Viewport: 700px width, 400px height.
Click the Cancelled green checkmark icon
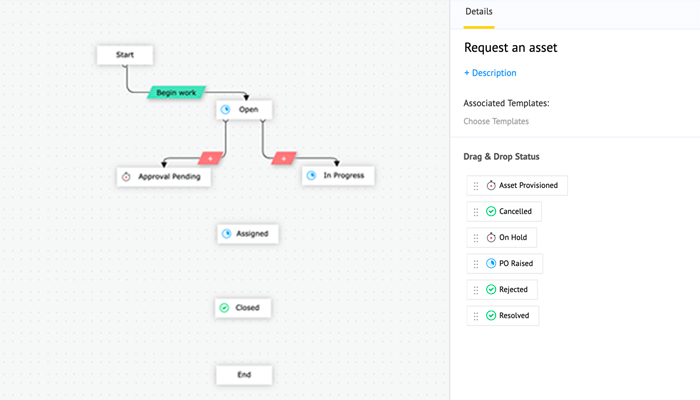coord(491,212)
